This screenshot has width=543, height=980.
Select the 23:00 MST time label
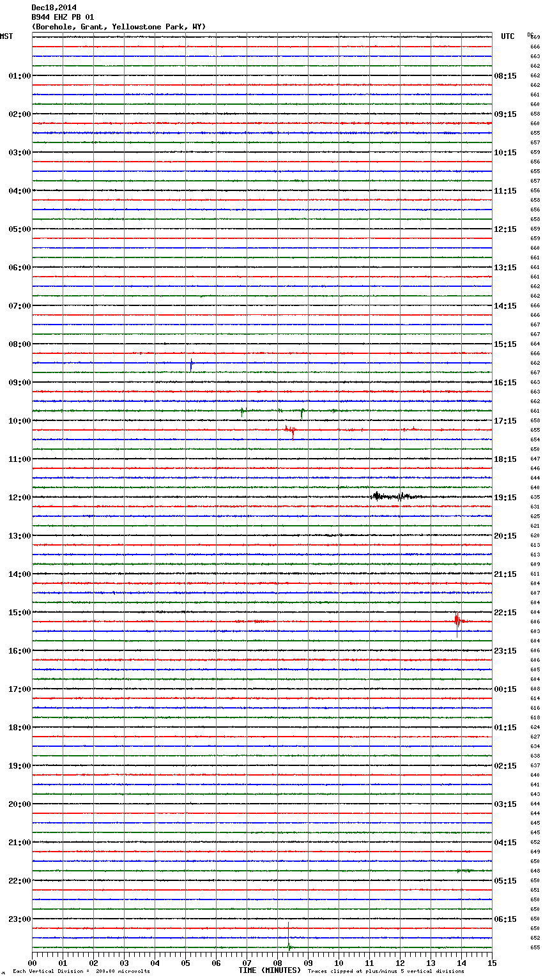click(x=19, y=919)
